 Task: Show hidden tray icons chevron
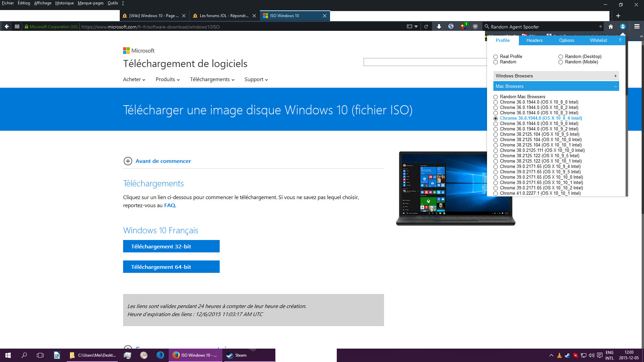pyautogui.click(x=551, y=355)
